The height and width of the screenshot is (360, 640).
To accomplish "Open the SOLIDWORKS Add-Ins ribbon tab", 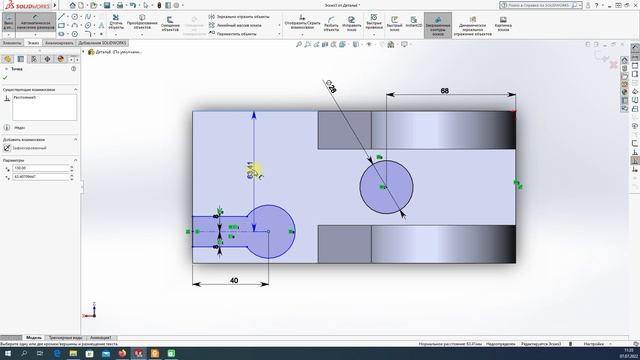I will click(x=102, y=43).
